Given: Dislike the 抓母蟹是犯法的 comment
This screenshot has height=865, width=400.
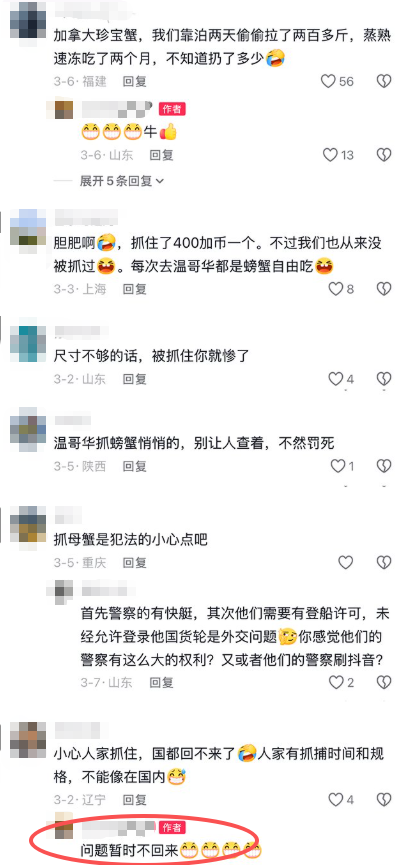Looking at the screenshot, I should 383,562.
